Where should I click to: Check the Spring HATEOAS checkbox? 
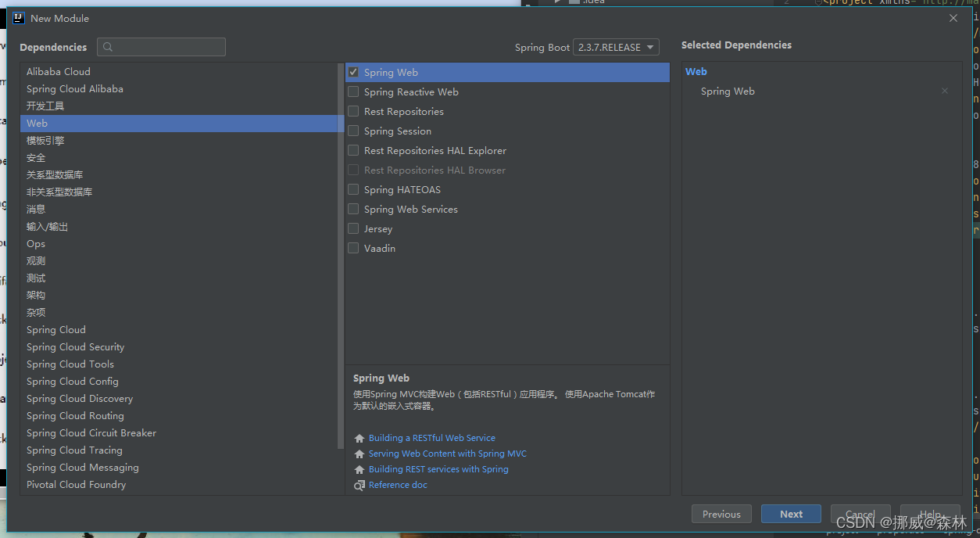tap(353, 189)
